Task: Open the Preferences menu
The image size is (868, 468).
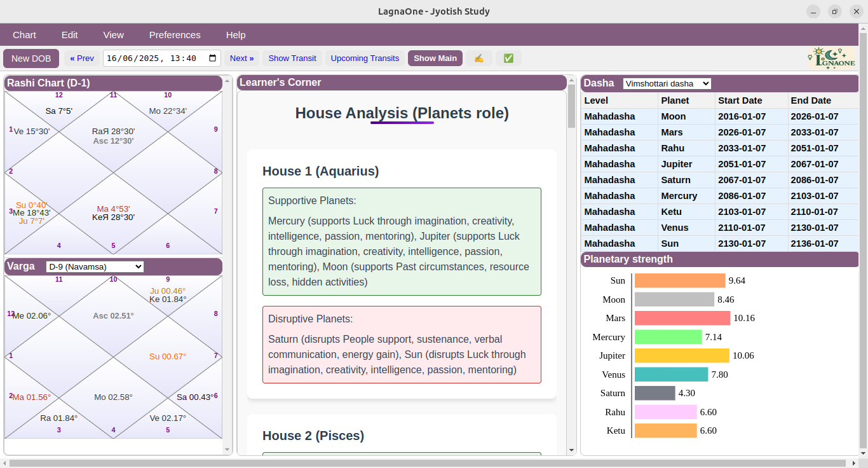Action: pyautogui.click(x=175, y=35)
